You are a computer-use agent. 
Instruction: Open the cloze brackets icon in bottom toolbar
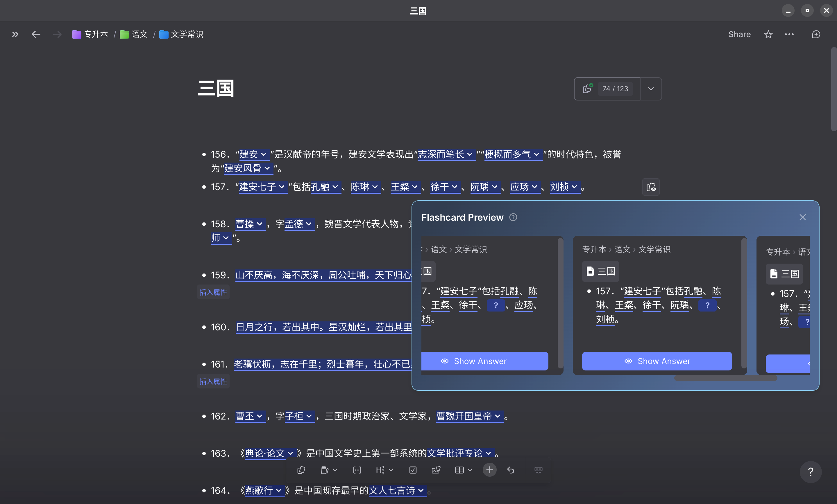tap(357, 470)
